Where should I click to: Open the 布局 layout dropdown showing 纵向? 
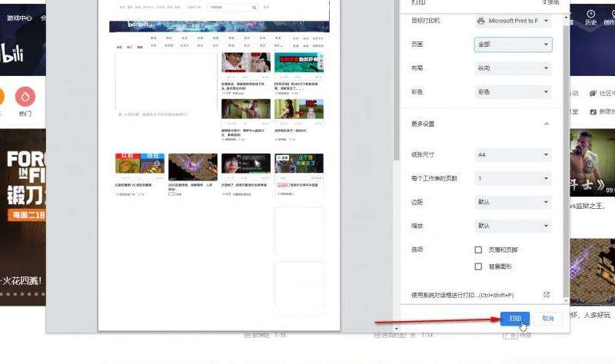513,68
